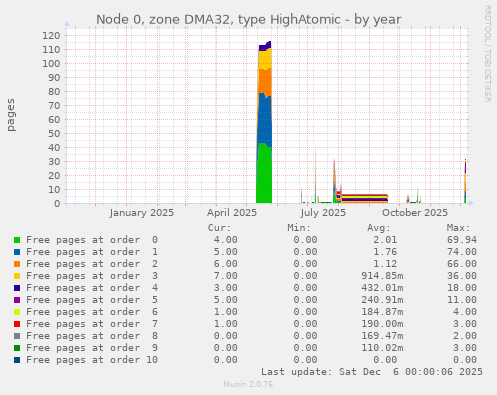The height and width of the screenshot is (395, 497).
Task: Click the 'October 2025' x-axis label
Action: (415, 213)
